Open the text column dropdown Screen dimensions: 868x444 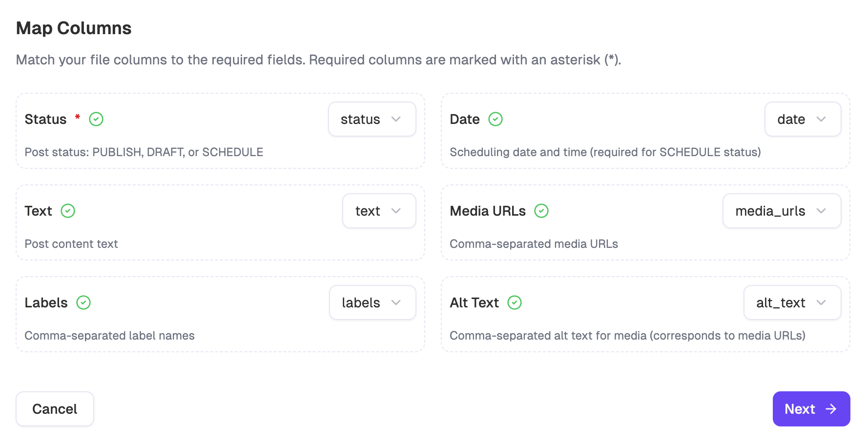379,211
